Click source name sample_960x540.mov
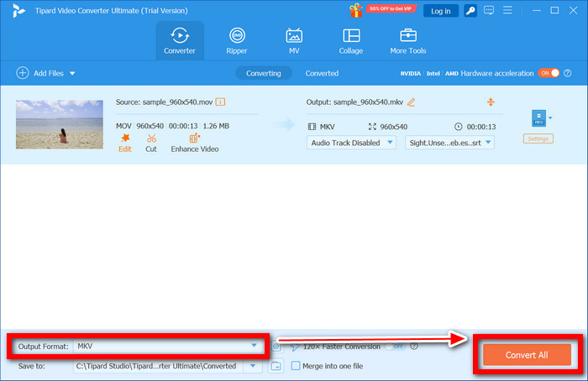This screenshot has width=588, height=381. [x=177, y=102]
